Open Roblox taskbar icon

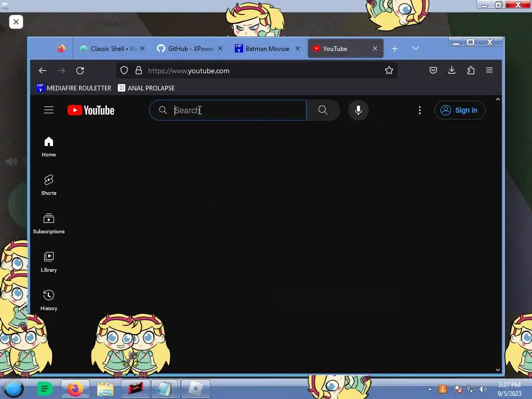point(196,389)
